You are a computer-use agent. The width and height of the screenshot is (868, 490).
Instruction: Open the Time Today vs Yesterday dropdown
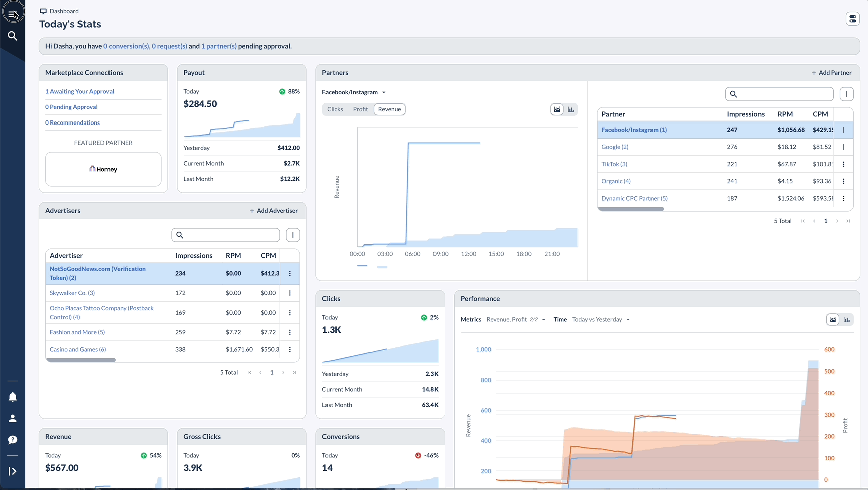[601, 319]
